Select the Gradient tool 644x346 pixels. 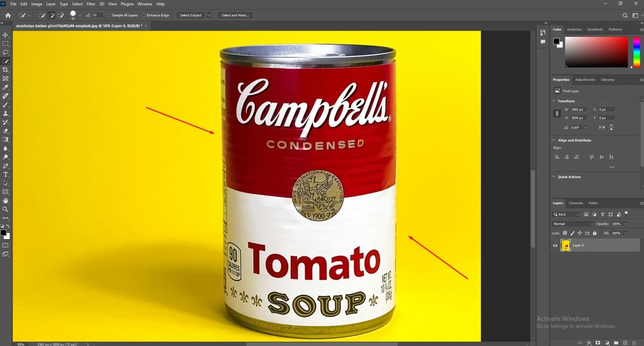pos(6,139)
